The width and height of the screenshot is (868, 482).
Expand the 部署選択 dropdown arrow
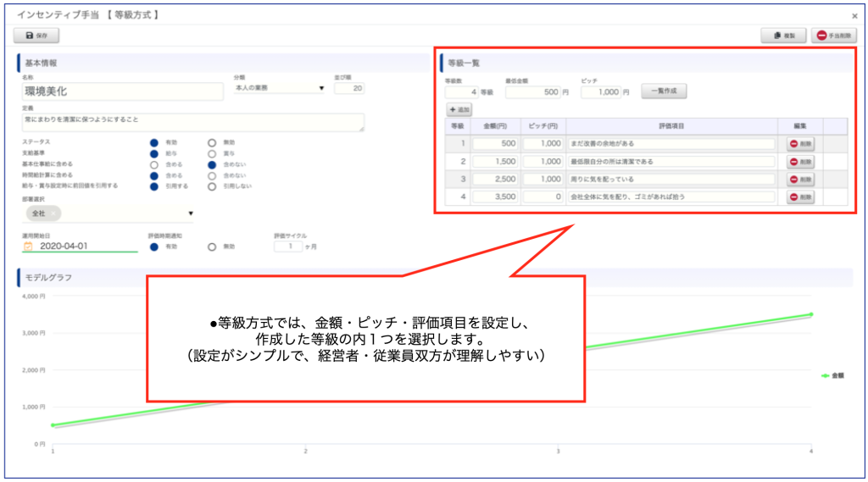point(190,213)
